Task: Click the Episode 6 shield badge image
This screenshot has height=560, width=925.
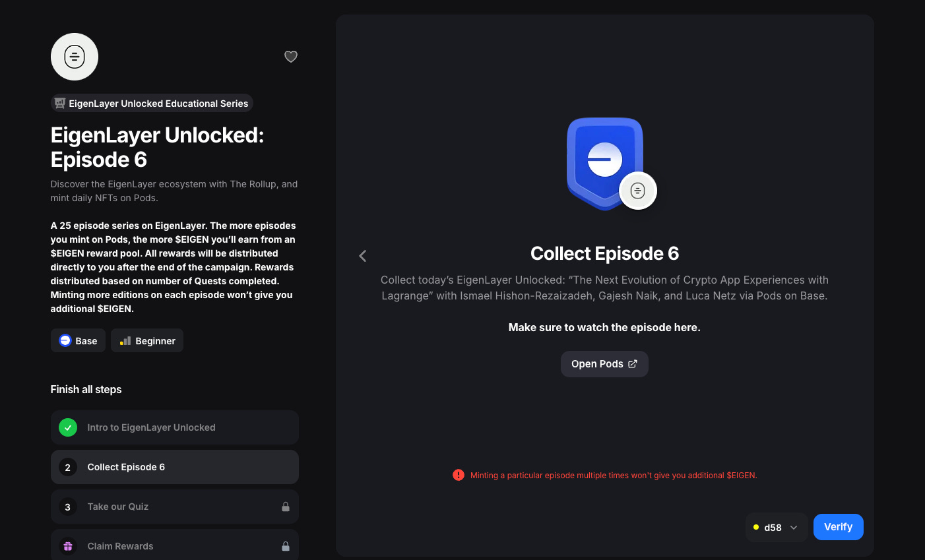Action: [x=605, y=164]
